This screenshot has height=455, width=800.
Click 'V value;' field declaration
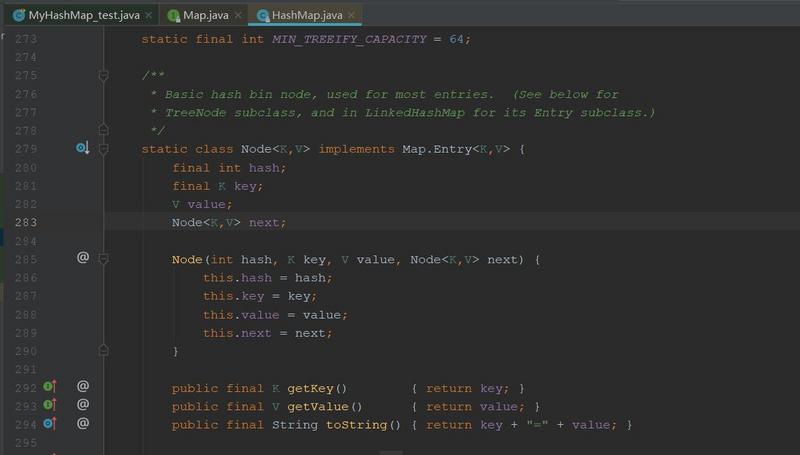point(202,205)
